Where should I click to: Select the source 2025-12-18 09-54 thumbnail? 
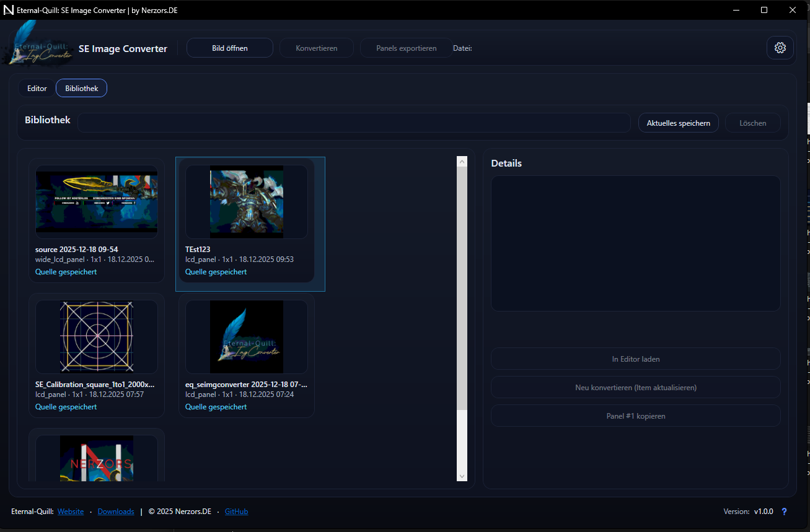pyautogui.click(x=97, y=202)
